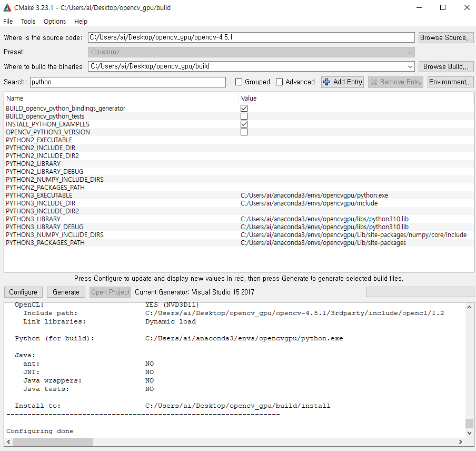Click the output log horizontal scrollbar thumb
This screenshot has width=476, height=451.
point(53,442)
